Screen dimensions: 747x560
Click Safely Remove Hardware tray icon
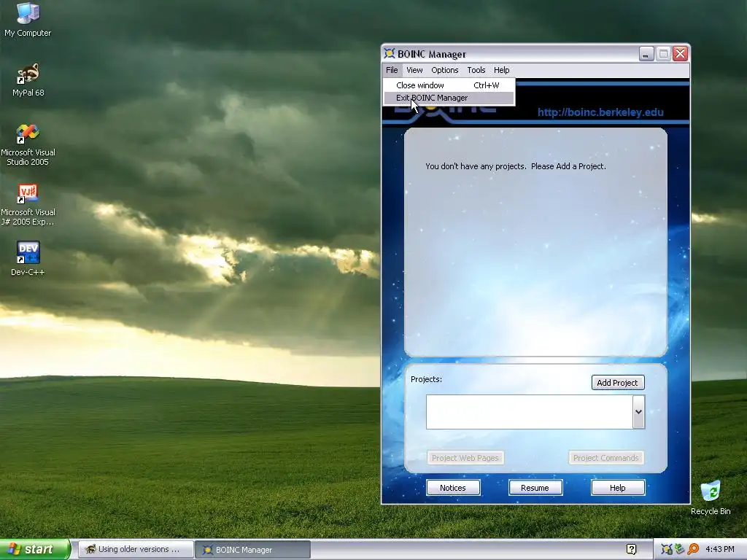coord(679,549)
